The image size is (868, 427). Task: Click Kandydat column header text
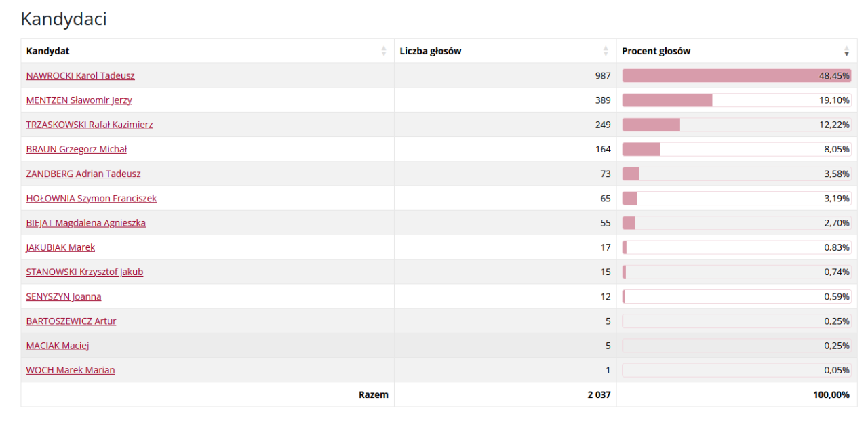click(x=47, y=51)
